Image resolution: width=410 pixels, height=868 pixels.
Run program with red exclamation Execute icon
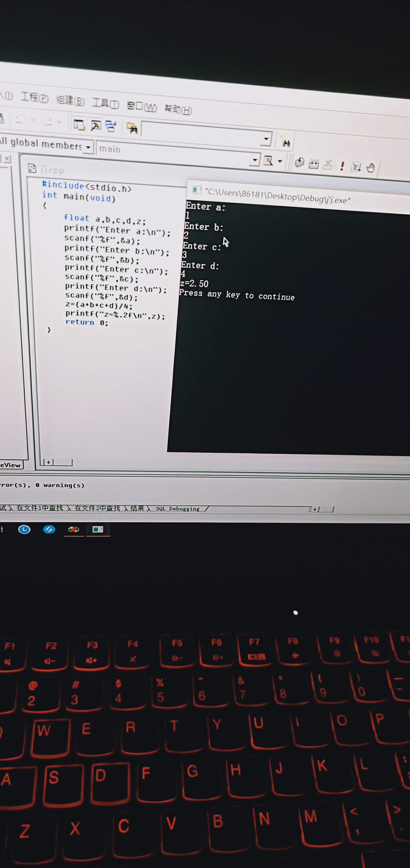342,166
